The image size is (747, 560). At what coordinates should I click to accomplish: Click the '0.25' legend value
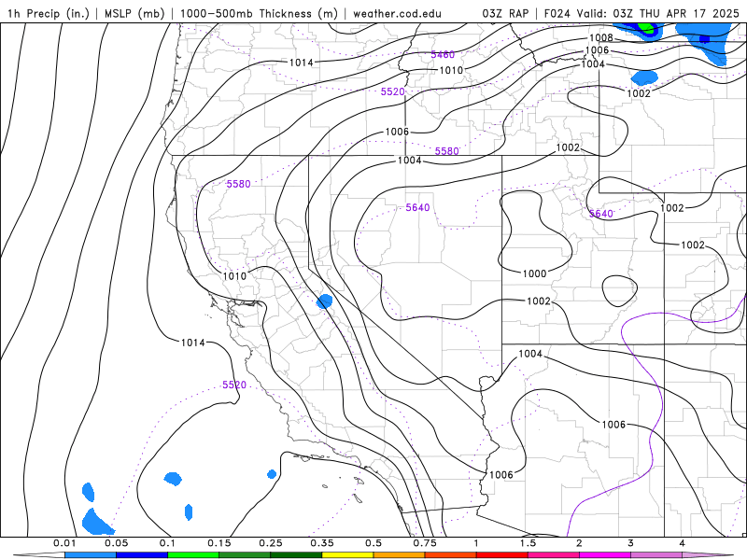[271, 543]
